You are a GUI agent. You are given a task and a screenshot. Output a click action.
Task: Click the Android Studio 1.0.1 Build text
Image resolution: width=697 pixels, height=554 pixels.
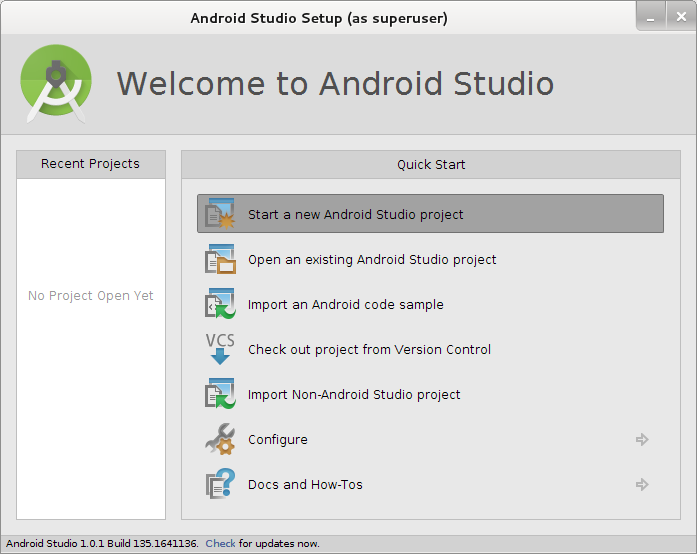(102, 543)
